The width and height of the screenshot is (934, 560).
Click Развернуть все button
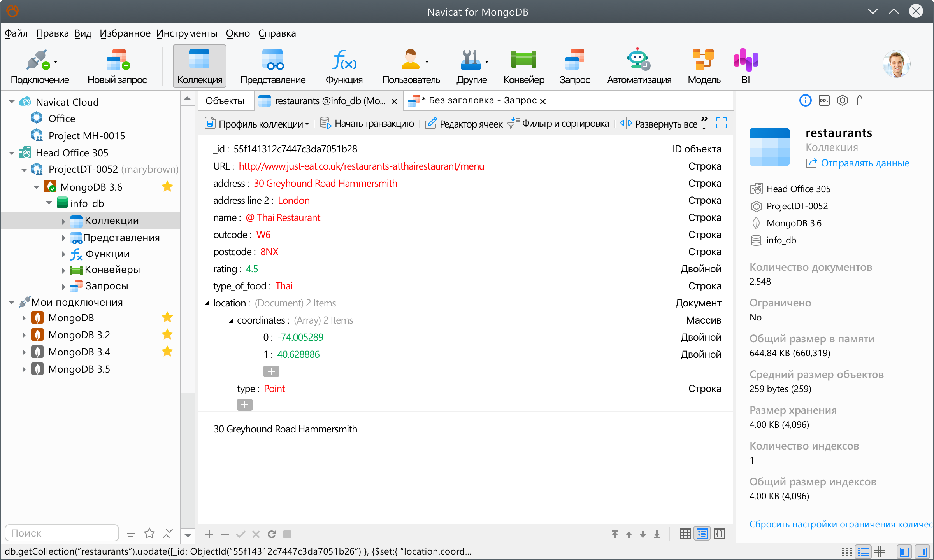pyautogui.click(x=659, y=124)
